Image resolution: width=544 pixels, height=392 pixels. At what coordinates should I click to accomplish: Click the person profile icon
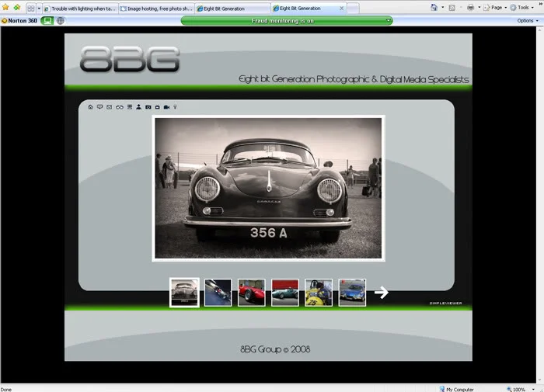click(x=139, y=107)
